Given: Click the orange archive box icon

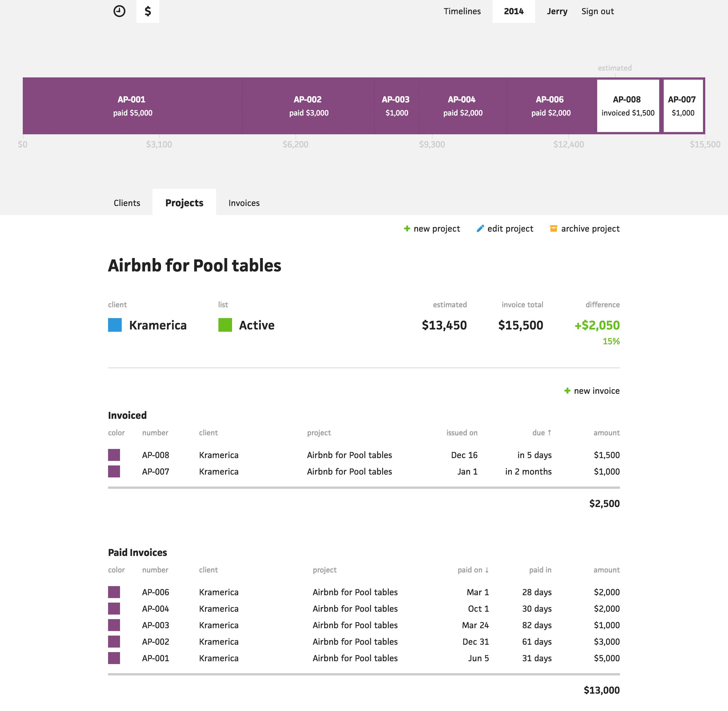Looking at the screenshot, I should (554, 228).
